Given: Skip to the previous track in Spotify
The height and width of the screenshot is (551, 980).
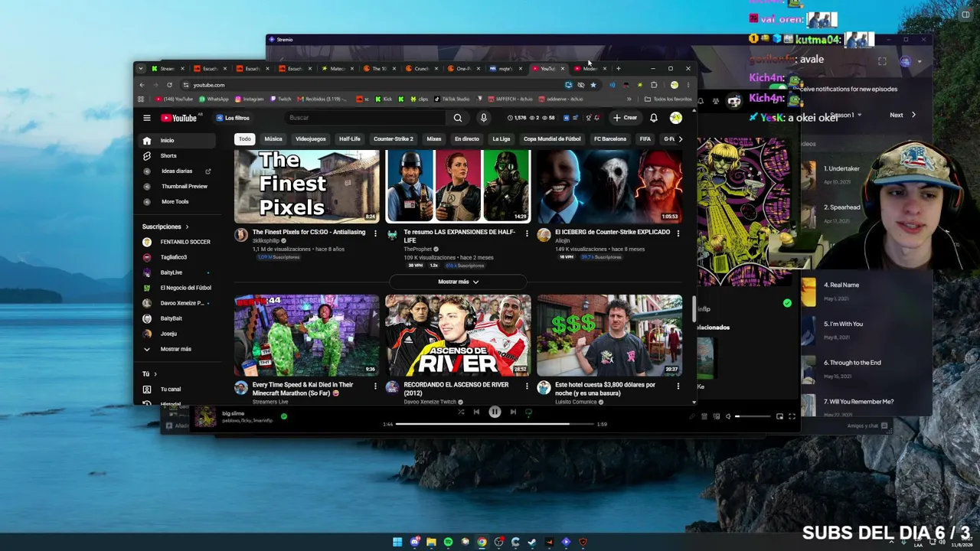Looking at the screenshot, I should point(476,412).
